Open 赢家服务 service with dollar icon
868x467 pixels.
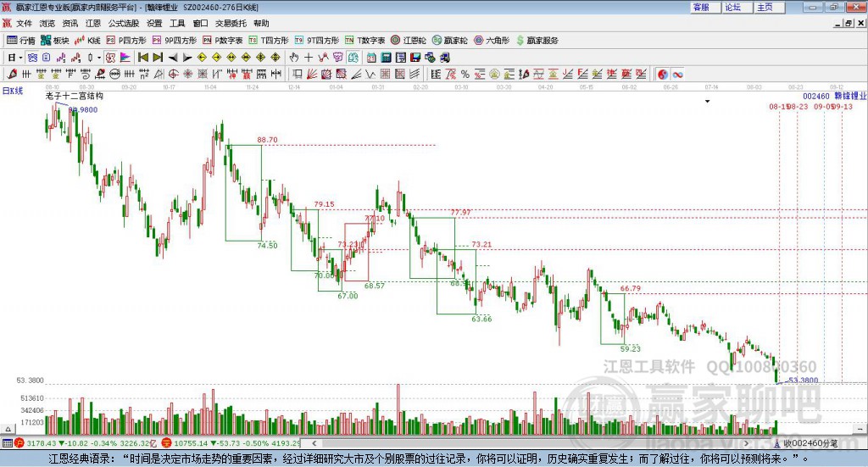click(537, 41)
